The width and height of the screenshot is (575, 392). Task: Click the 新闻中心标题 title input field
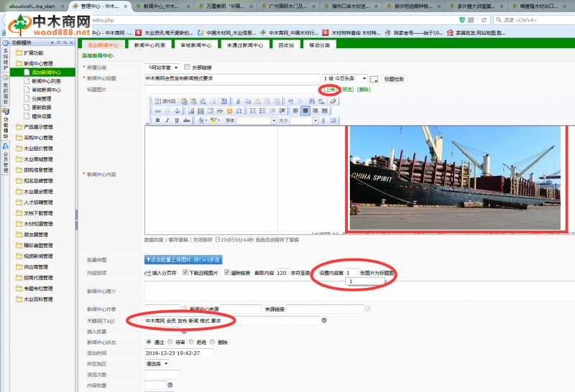232,78
